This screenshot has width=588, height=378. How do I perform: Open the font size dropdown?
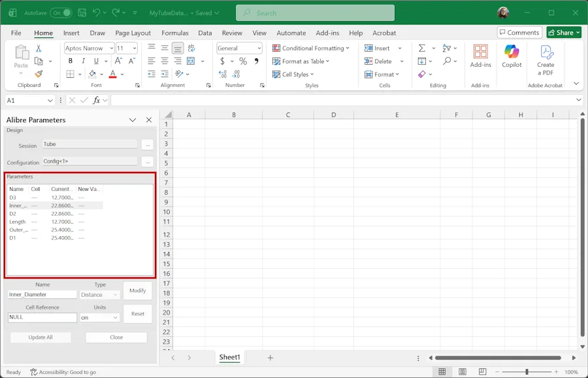pos(134,48)
